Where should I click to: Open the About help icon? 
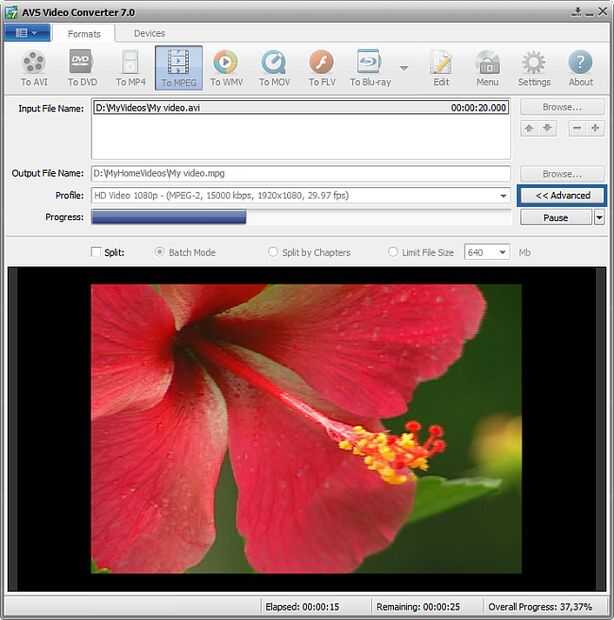tap(580, 68)
